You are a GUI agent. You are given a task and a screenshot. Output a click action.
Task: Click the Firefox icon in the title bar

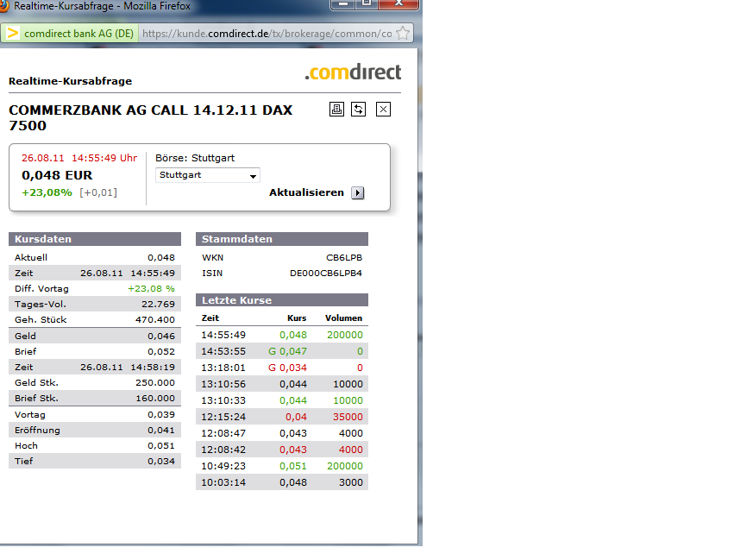[5, 6]
